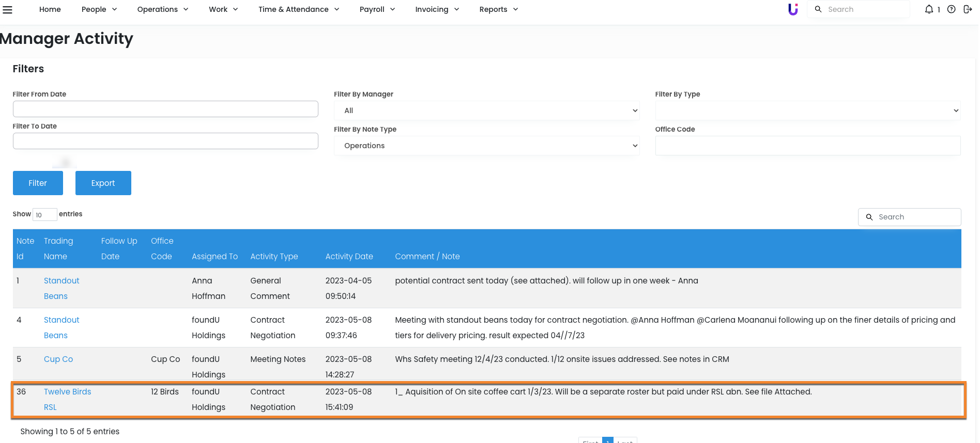The image size is (980, 443).
Task: Click the table search magnifier icon
Action: tap(869, 217)
